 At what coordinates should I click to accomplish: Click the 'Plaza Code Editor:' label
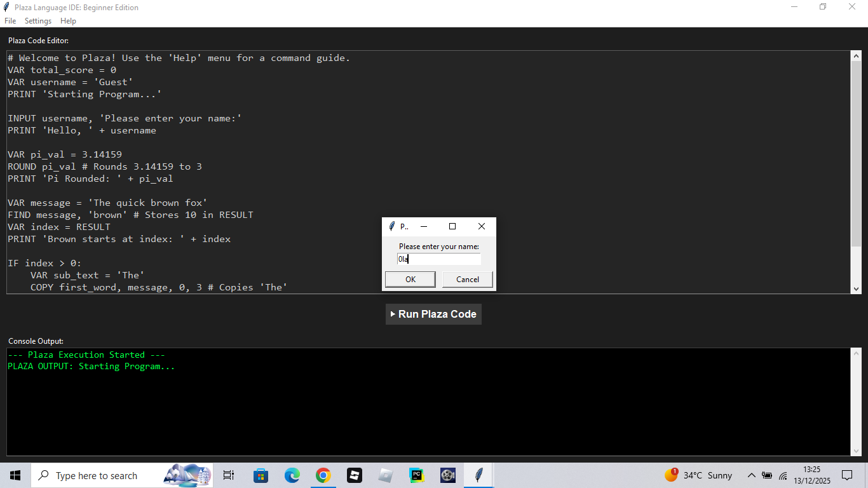pyautogui.click(x=38, y=41)
